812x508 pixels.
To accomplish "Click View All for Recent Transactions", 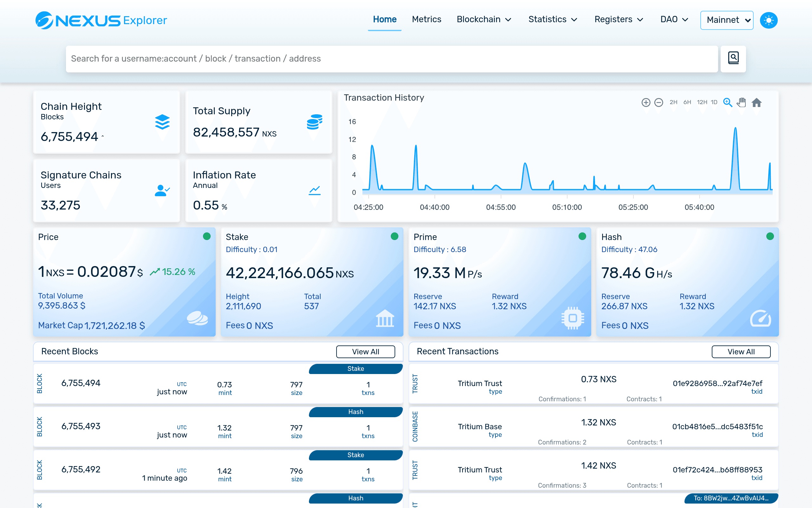I will pos(741,352).
